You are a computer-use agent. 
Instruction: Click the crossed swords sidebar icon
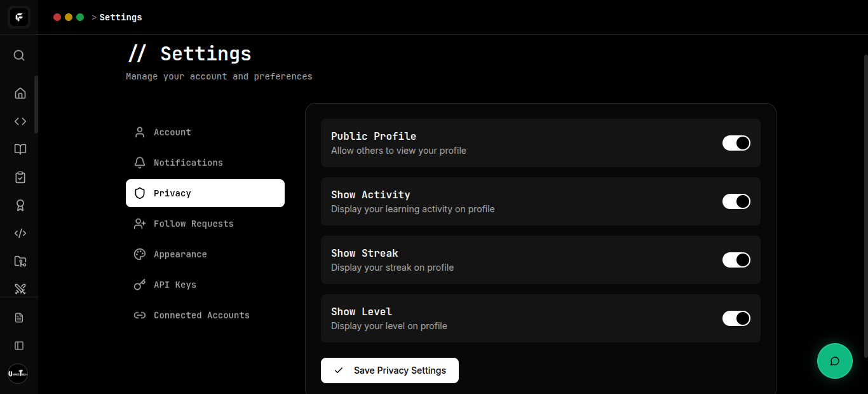(20, 289)
